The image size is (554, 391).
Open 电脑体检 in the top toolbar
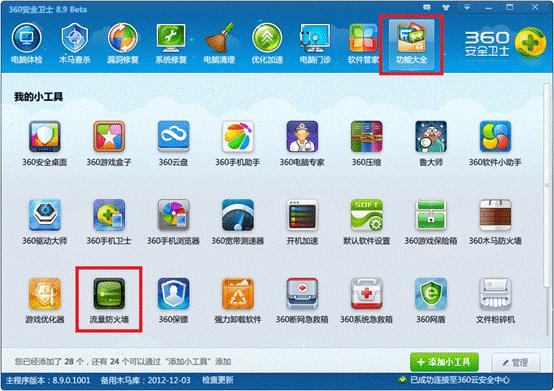[26, 43]
